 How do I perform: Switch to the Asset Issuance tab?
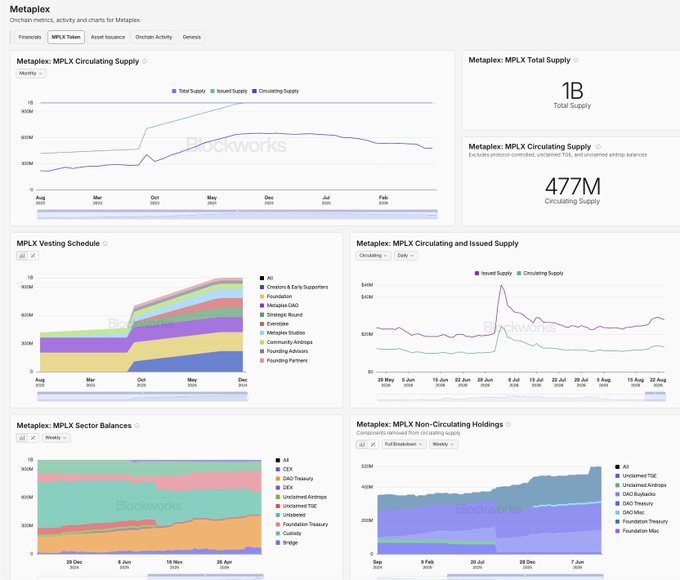click(108, 37)
